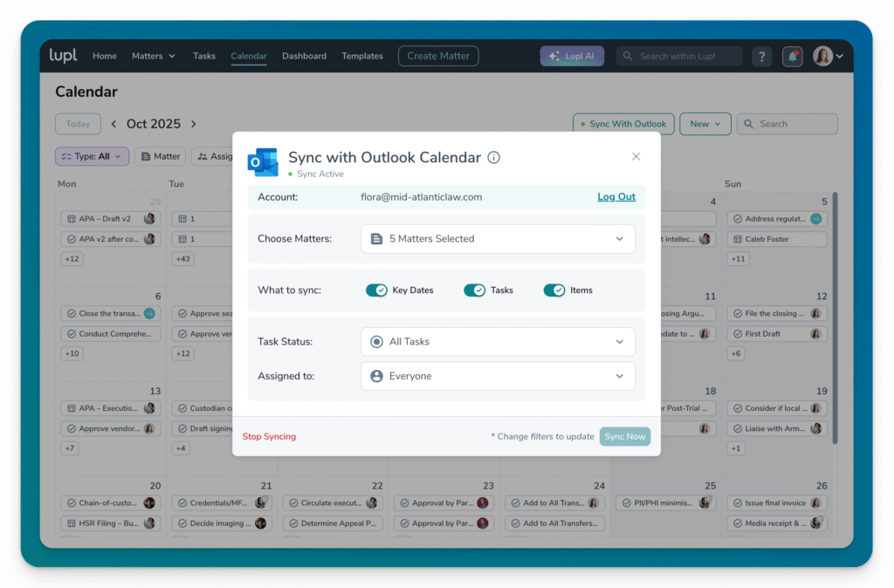
Task: Expand the Choose Matters dropdown
Action: click(498, 239)
